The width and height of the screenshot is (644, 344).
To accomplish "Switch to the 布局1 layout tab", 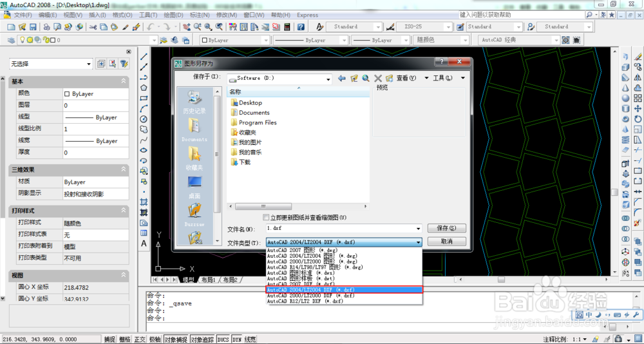I will coord(208,280).
